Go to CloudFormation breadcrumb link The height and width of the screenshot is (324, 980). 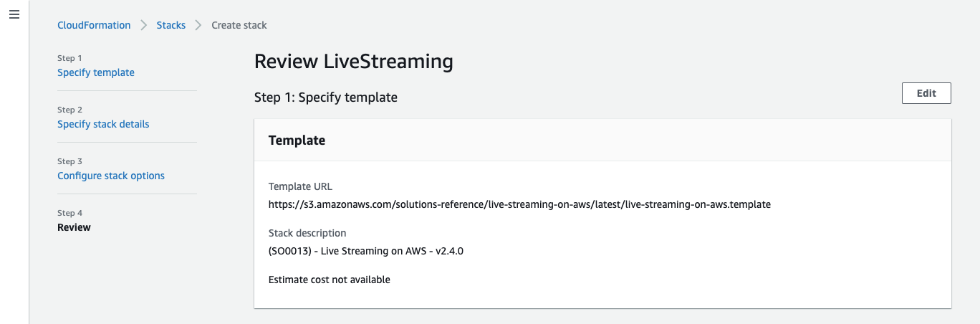(x=94, y=25)
